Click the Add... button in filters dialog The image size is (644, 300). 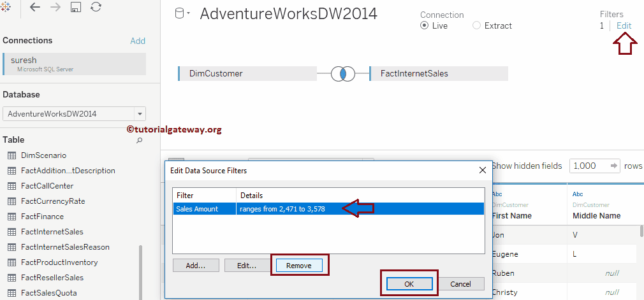(196, 266)
